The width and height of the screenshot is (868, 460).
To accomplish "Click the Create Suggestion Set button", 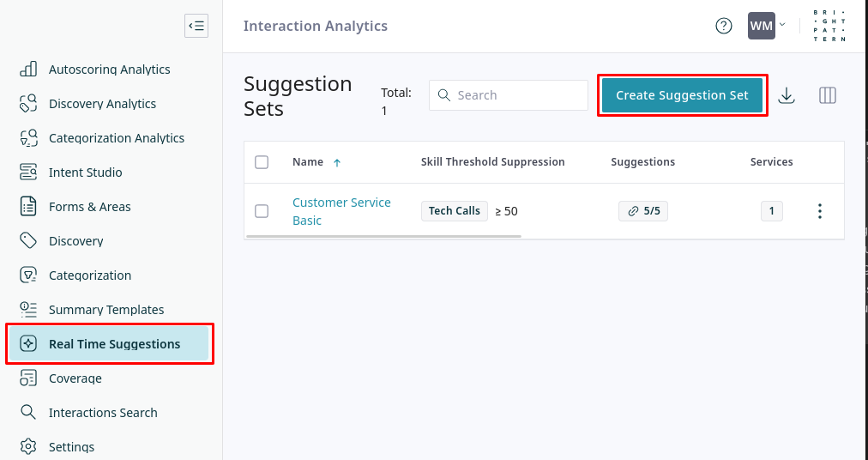I will point(682,95).
